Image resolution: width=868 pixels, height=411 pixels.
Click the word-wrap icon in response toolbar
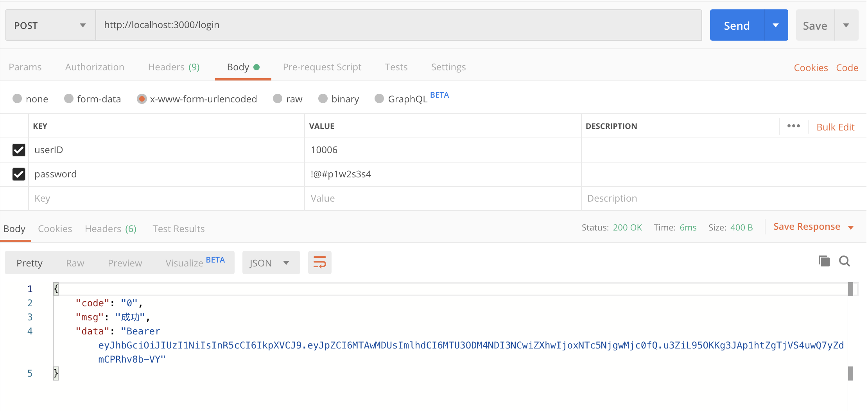pyautogui.click(x=319, y=263)
